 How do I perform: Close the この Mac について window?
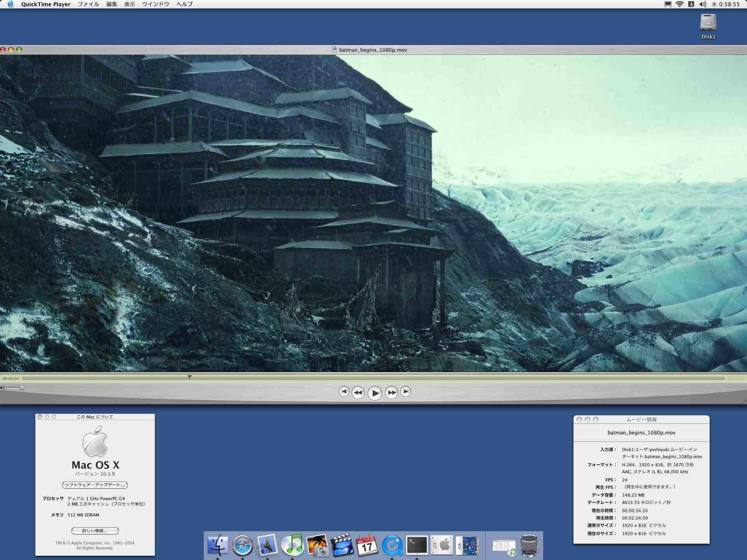pos(40,417)
